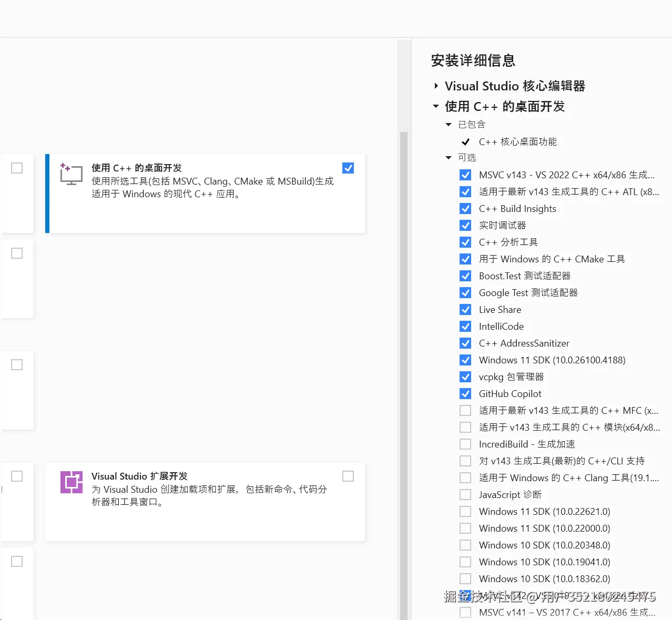Screen dimensions: 672x620
Task: Uncheck C++ 分析工具 option
Action: pos(465,242)
